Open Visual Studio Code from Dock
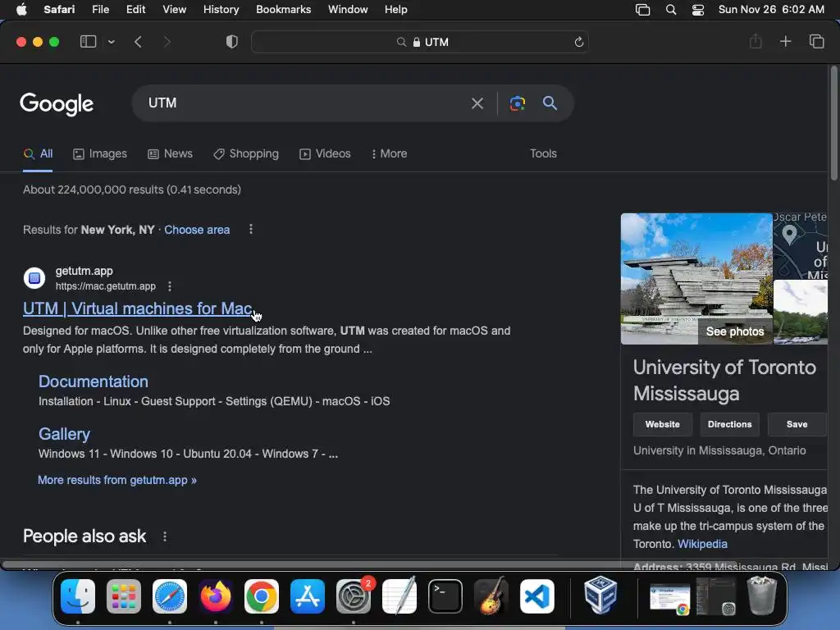The width and height of the screenshot is (840, 630). point(536,596)
